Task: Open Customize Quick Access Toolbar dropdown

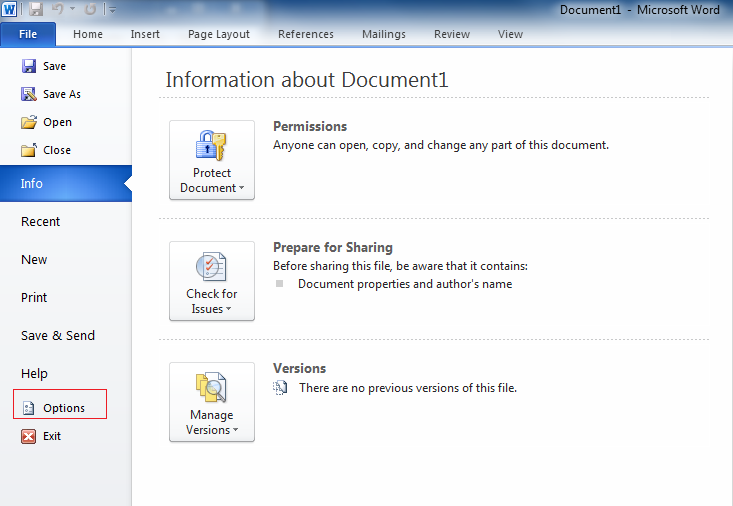Action: (x=112, y=9)
